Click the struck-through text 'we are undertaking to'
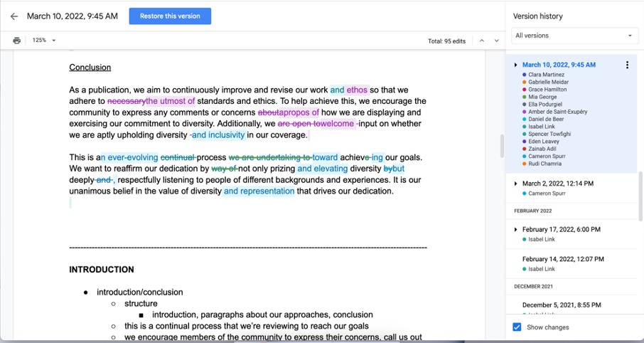 pyautogui.click(x=269, y=157)
